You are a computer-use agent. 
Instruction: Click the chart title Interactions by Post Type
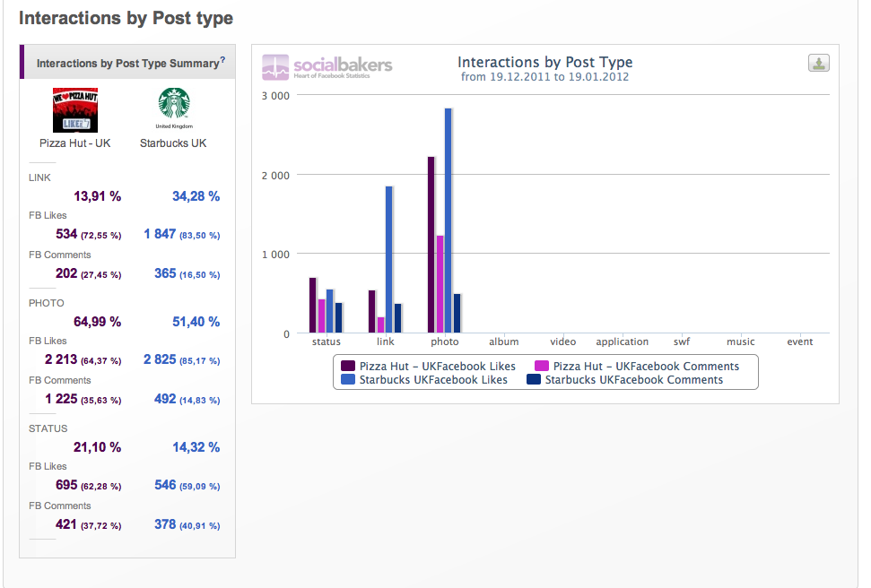pos(544,62)
